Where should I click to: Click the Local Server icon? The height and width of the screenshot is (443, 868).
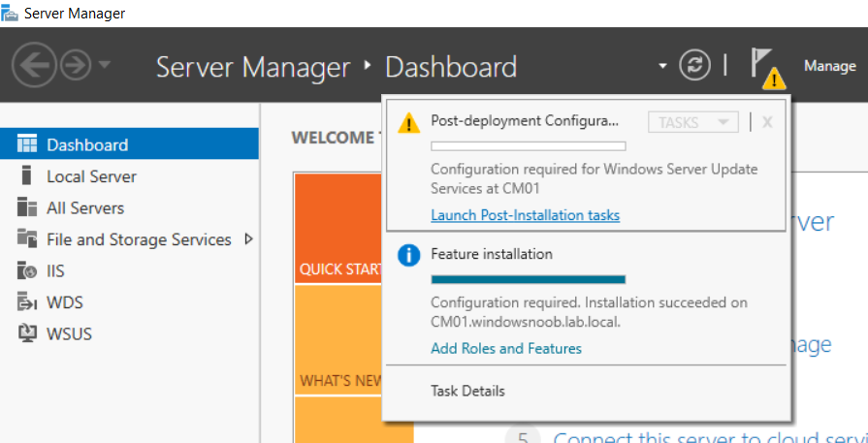pyautogui.click(x=25, y=174)
